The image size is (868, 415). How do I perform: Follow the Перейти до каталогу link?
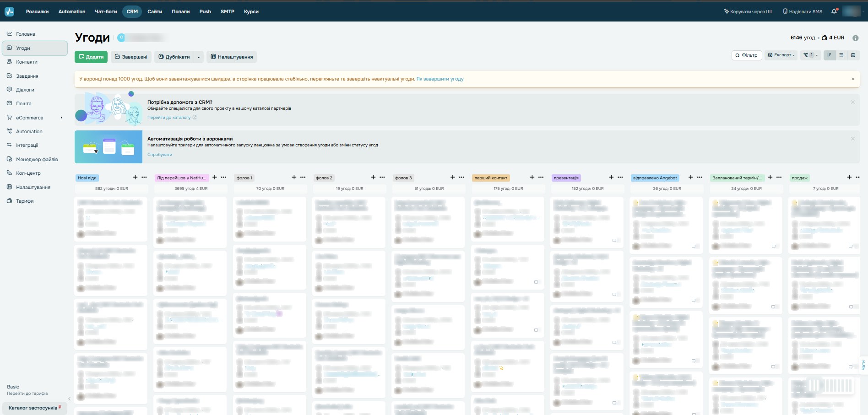(x=172, y=118)
